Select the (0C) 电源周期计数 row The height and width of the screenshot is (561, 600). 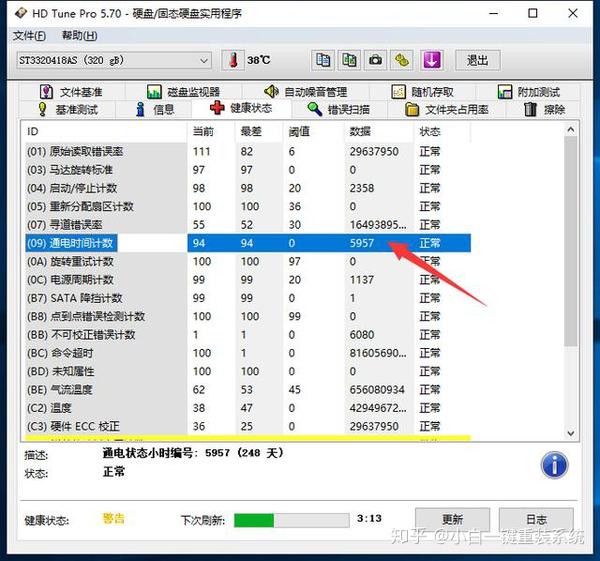248,280
